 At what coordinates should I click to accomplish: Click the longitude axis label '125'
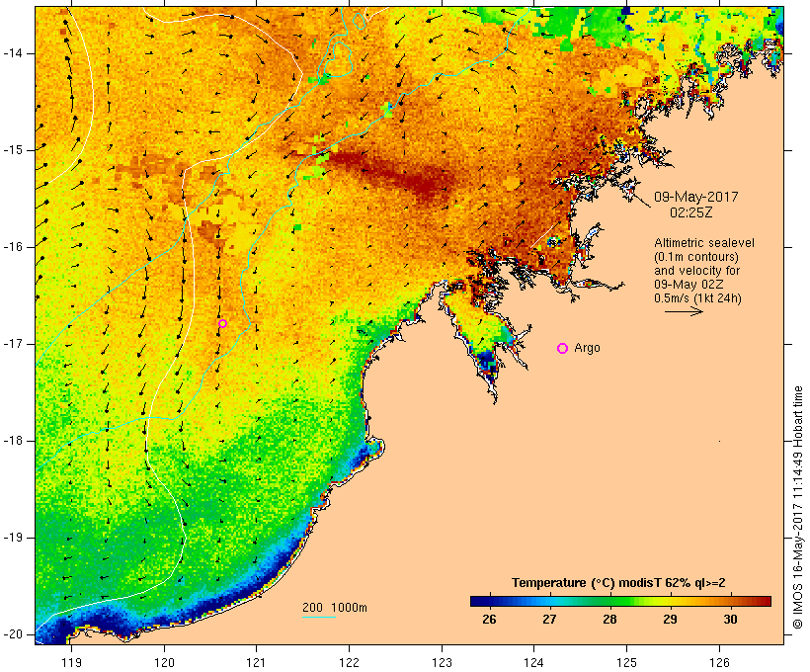626,662
